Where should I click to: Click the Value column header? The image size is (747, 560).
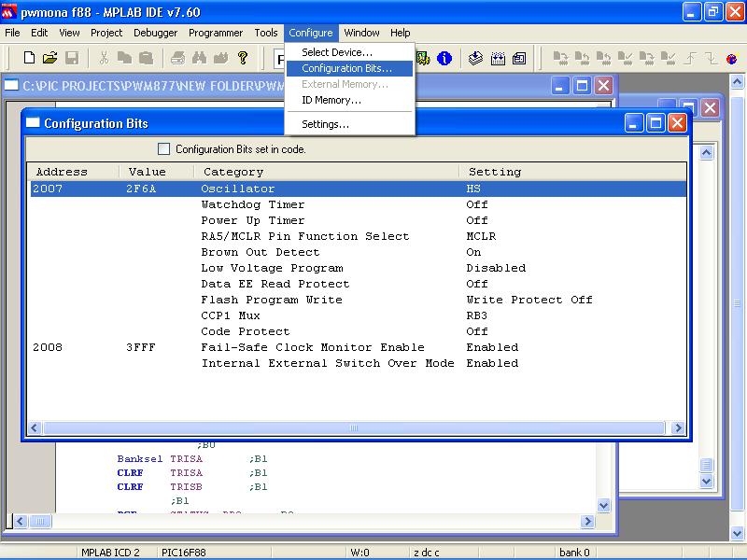(x=156, y=172)
